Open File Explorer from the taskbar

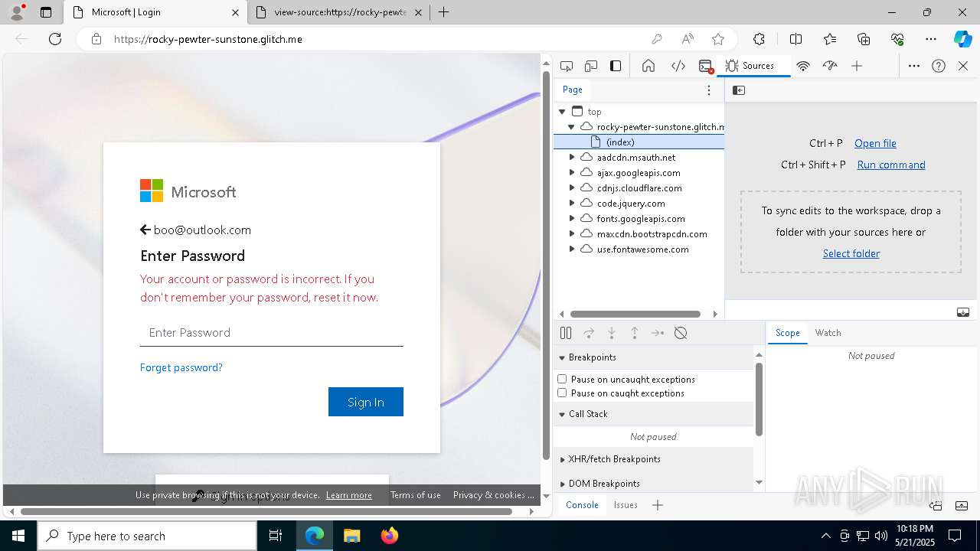point(351,536)
